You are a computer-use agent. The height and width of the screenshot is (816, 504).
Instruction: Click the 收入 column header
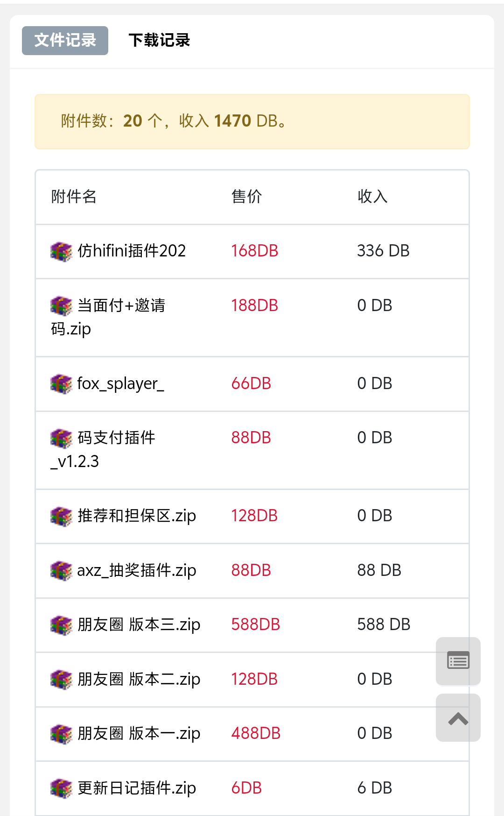tap(372, 197)
